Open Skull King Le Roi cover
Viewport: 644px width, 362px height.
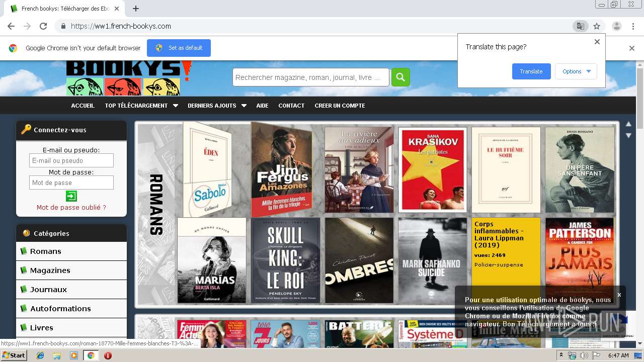[285, 260]
